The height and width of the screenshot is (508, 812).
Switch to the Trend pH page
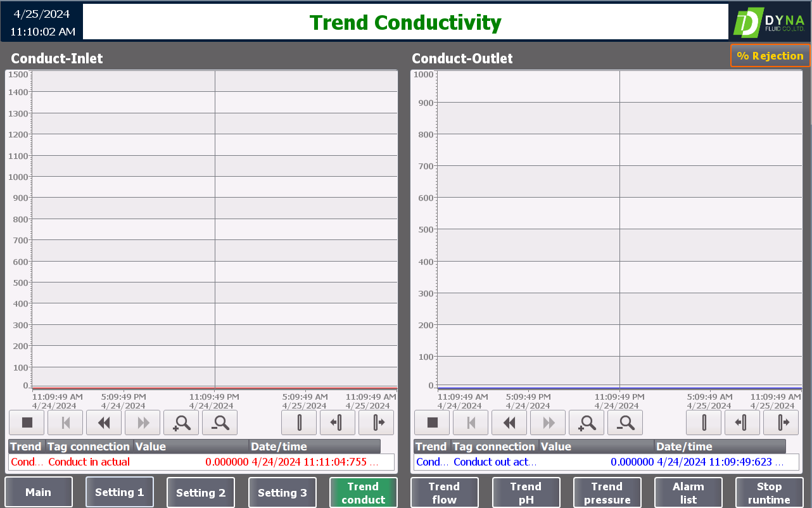pos(526,492)
